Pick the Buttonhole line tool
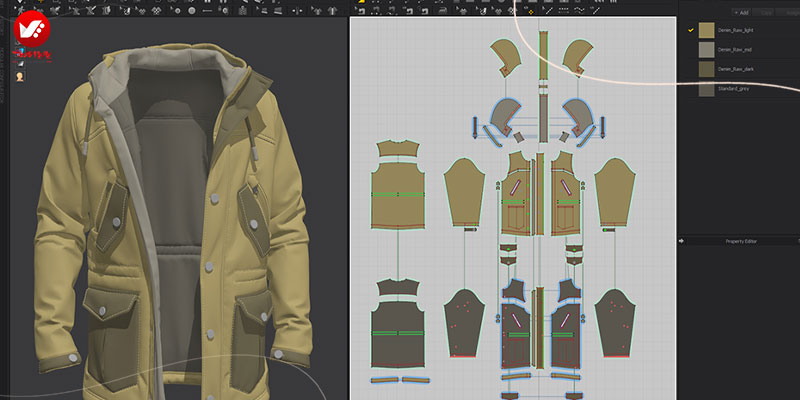This screenshot has width=800, height=400. [207, 10]
